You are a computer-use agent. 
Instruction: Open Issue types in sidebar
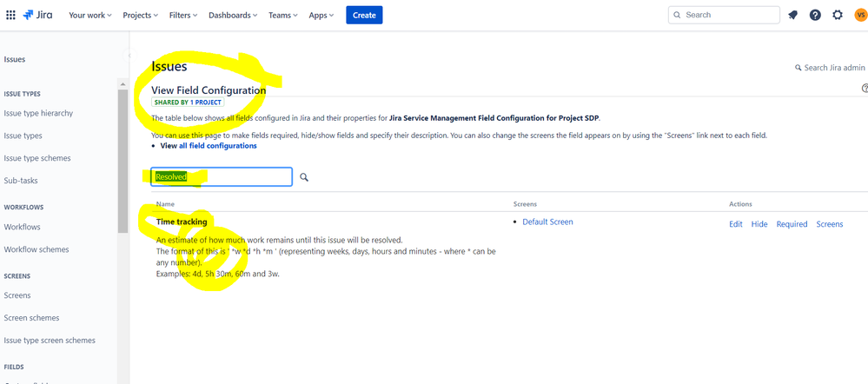coord(23,136)
